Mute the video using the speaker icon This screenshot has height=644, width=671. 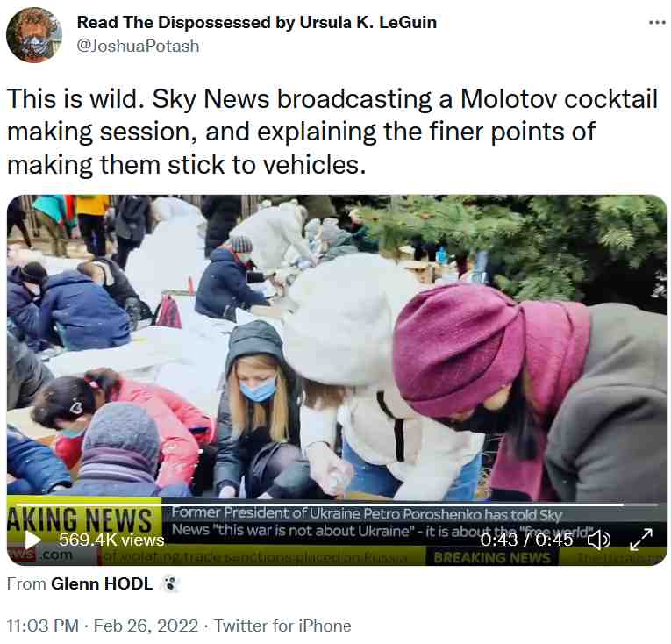[x=599, y=540]
